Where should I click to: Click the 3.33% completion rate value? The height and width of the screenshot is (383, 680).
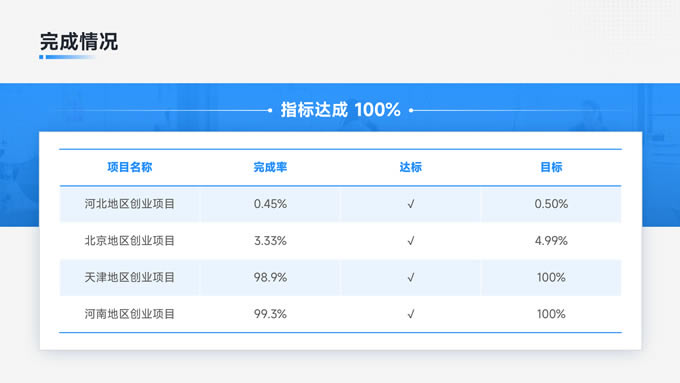pos(270,241)
